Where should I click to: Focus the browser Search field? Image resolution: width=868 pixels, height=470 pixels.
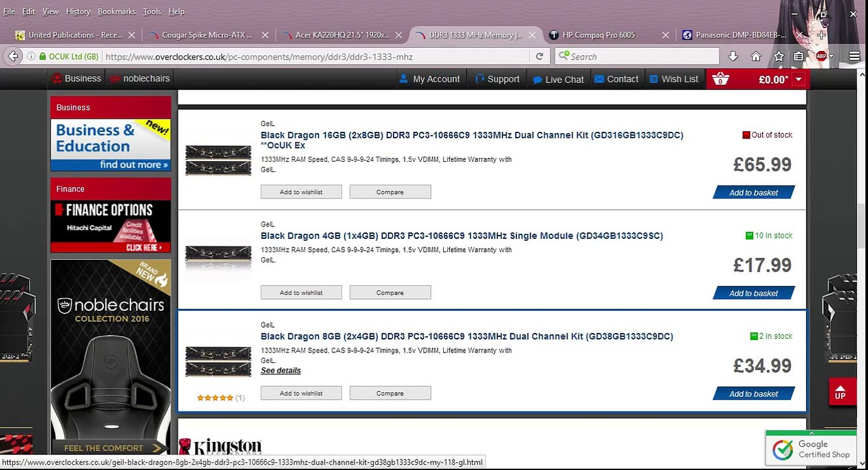(636, 57)
